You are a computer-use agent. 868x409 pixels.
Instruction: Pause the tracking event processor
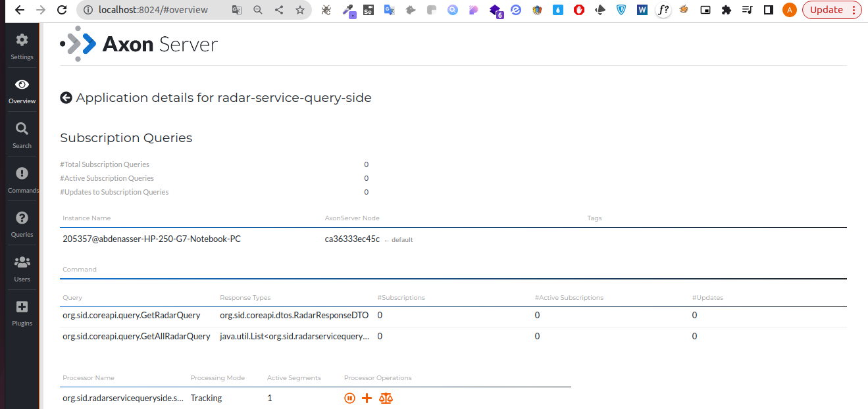pos(349,398)
